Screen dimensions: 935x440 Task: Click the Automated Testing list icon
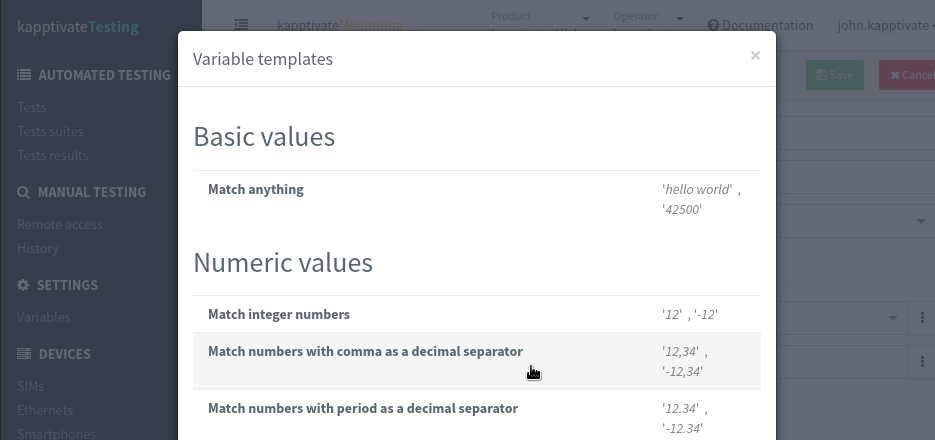click(24, 75)
